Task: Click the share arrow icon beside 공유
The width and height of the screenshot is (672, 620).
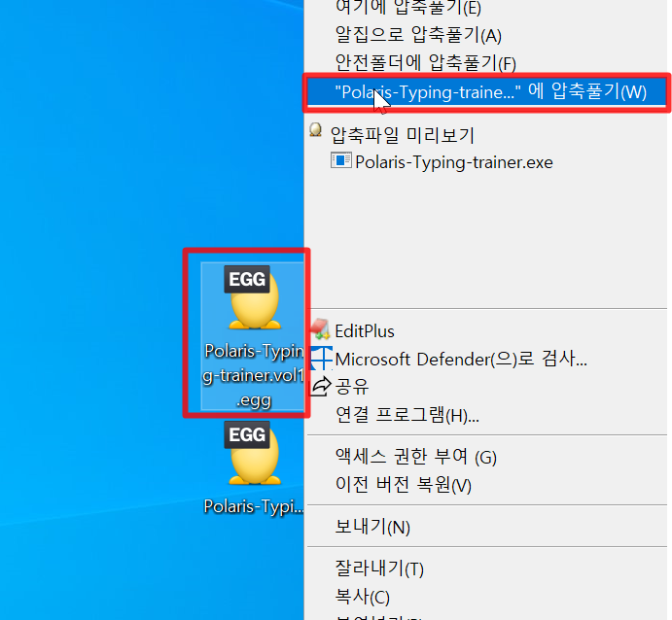Action: click(x=321, y=386)
